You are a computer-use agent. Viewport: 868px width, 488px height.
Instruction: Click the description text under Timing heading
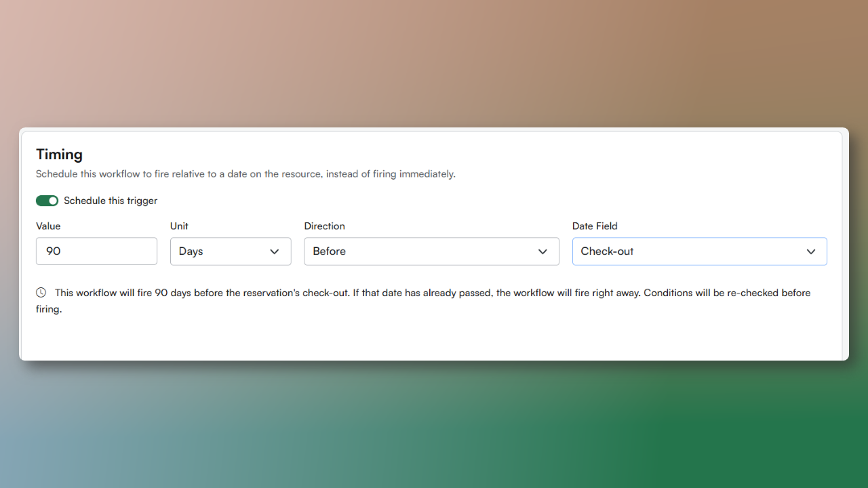(245, 174)
